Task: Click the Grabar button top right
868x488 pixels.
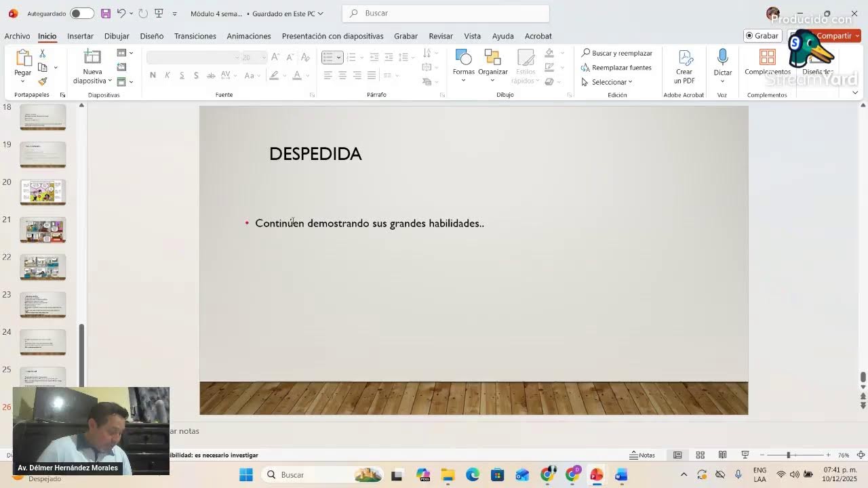Action: (x=763, y=36)
